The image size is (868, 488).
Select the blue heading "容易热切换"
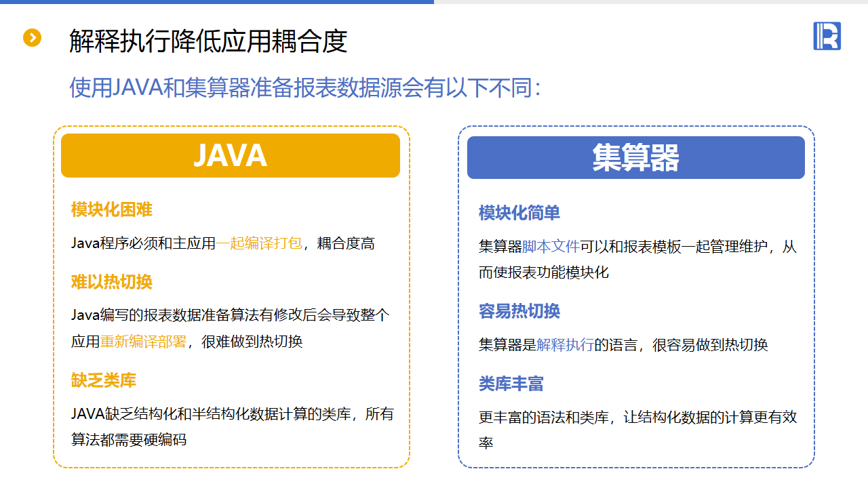pyautogui.click(x=519, y=311)
